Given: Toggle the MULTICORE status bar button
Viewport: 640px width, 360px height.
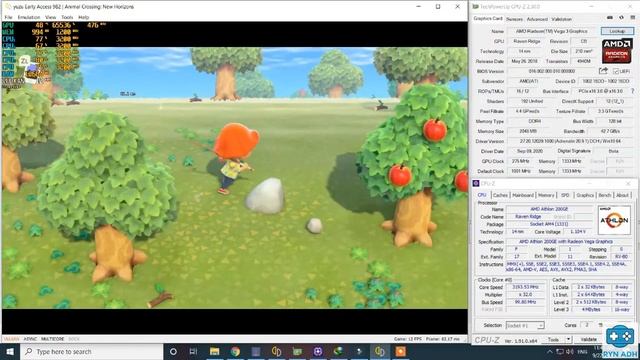Looking at the screenshot, I should pos(53,339).
